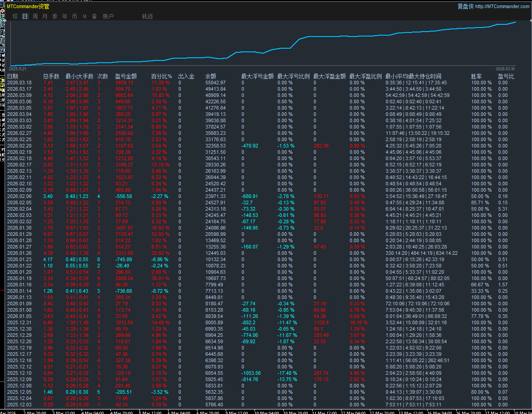Viewport: 532px width, 414px height.
Task: Click the 轨迹 track button
Action: [x=147, y=16]
